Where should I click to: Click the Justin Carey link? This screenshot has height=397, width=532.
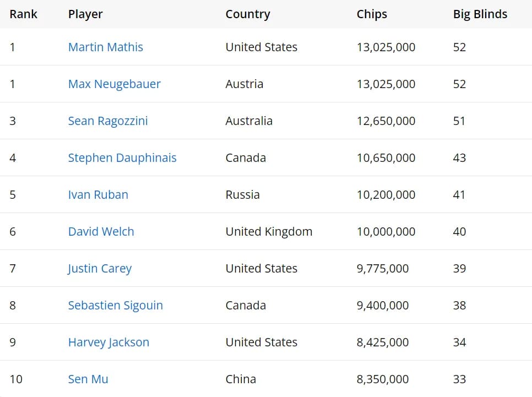[x=100, y=269]
